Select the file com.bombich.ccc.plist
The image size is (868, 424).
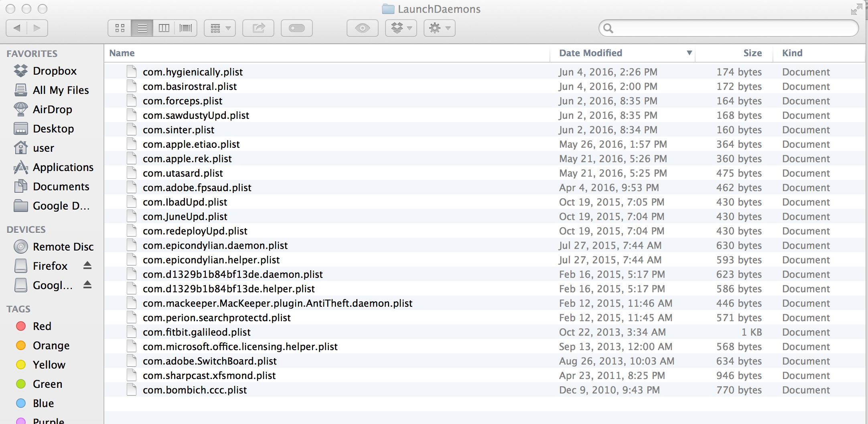click(485, 390)
